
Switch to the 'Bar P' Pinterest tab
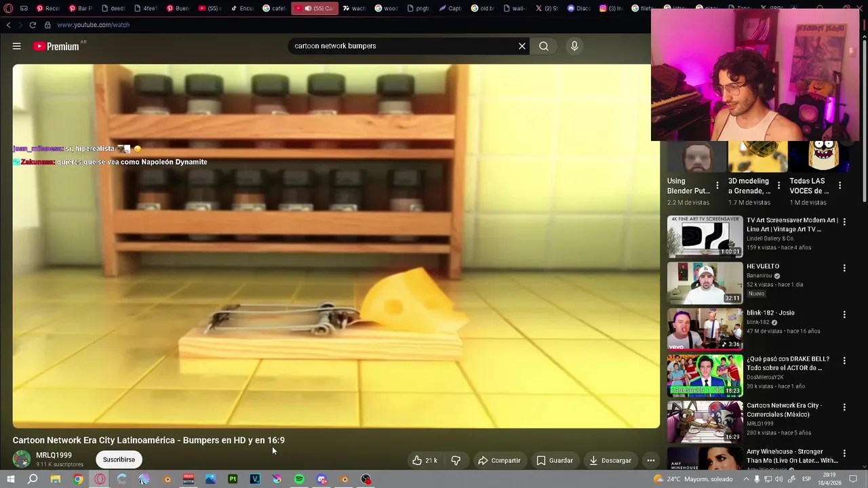[80, 8]
